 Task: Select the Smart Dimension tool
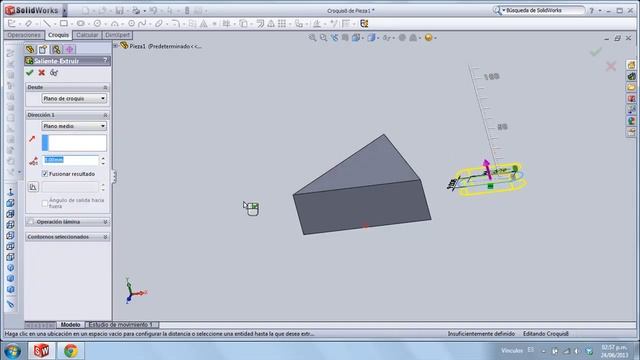pos(29,24)
